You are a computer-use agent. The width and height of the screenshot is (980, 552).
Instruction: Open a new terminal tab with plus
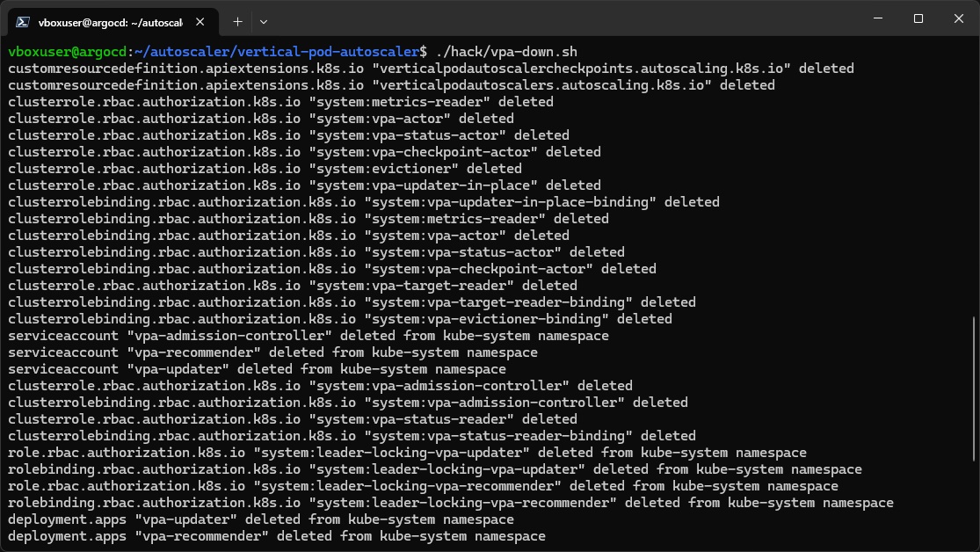click(x=237, y=22)
